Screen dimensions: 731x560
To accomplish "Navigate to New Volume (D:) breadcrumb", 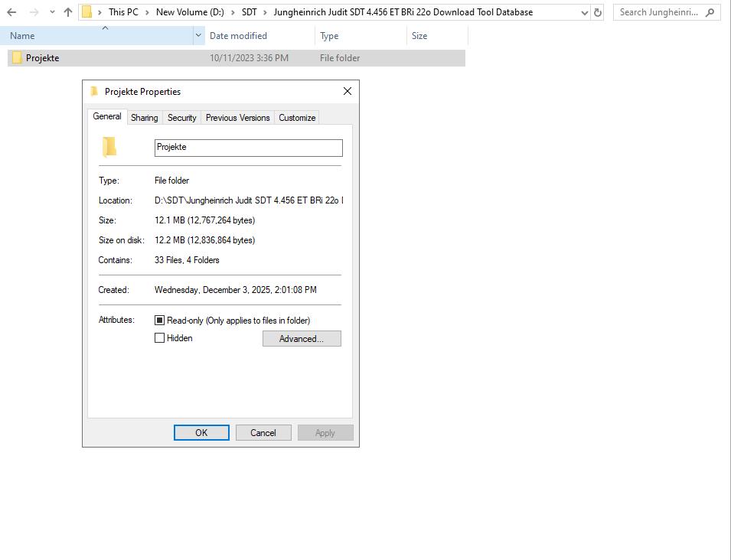I will click(190, 12).
